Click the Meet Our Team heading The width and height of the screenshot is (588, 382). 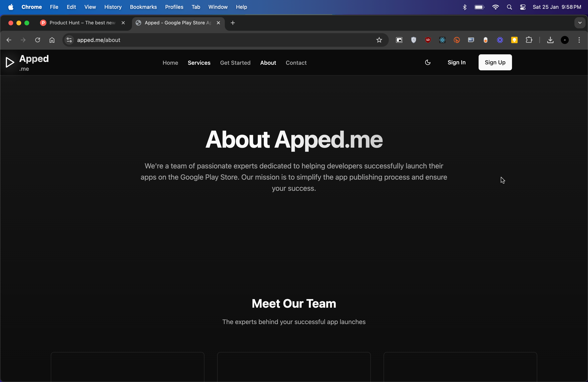tap(294, 303)
